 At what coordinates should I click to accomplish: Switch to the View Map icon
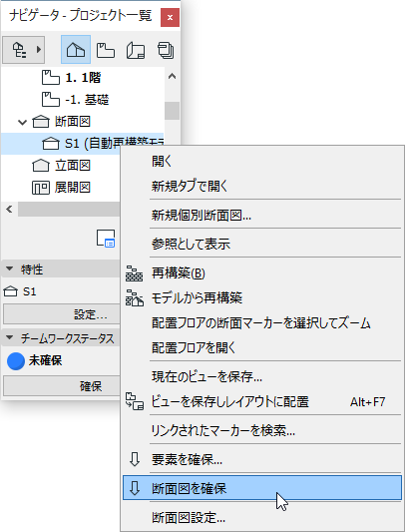(106, 51)
